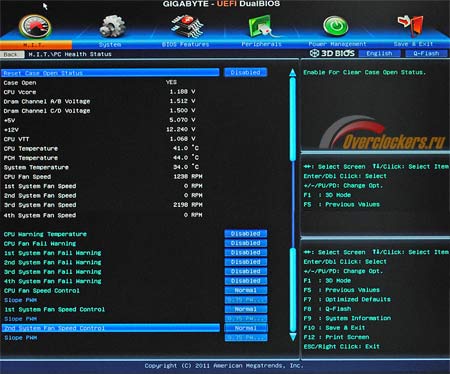Switch to the Peripherals tab
450x374 pixels.
[x=261, y=44]
